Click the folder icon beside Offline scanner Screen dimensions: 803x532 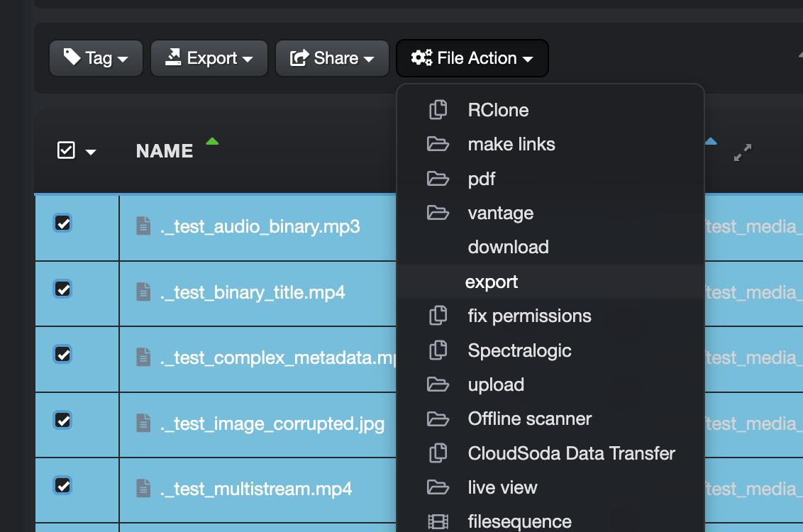point(438,419)
